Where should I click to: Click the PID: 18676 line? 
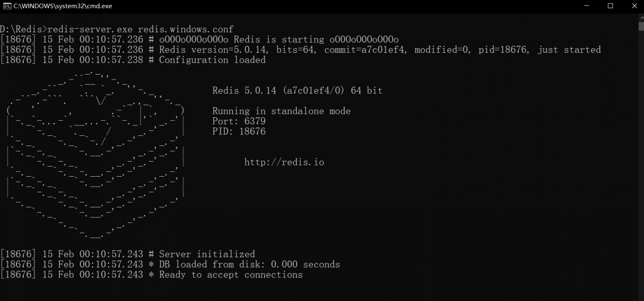pyautogui.click(x=239, y=131)
